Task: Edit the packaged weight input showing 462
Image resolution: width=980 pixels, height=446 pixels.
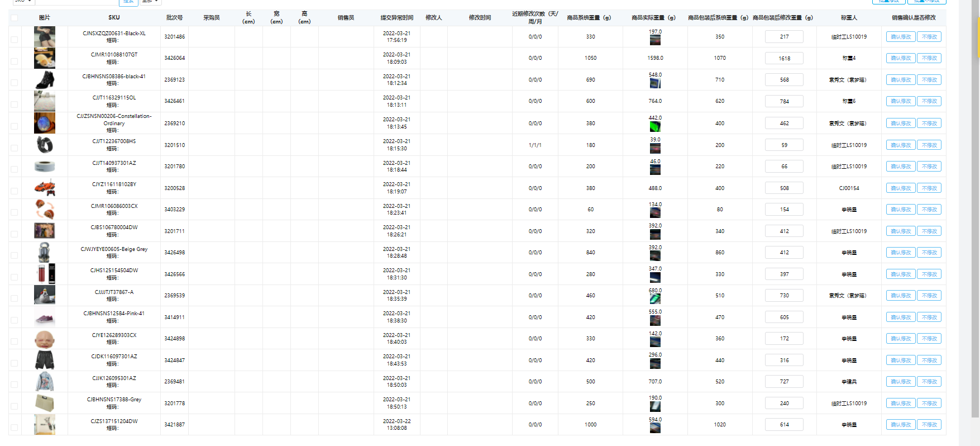Action: point(784,123)
